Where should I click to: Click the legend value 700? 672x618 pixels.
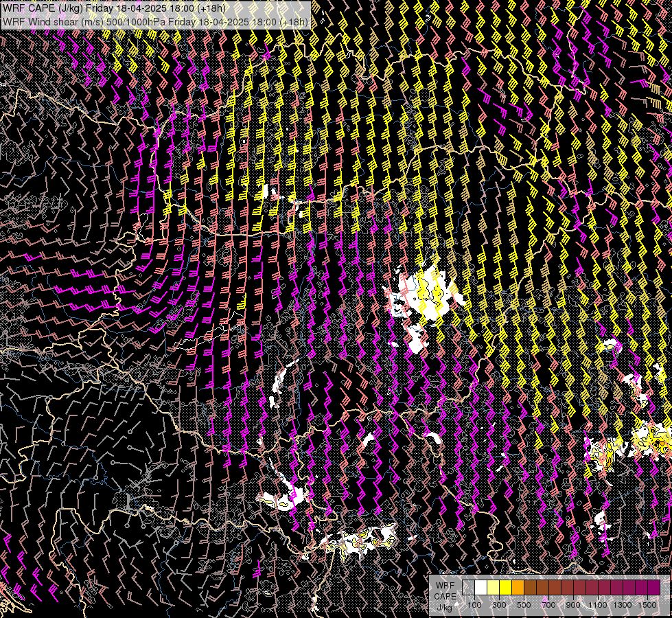pos(548,605)
